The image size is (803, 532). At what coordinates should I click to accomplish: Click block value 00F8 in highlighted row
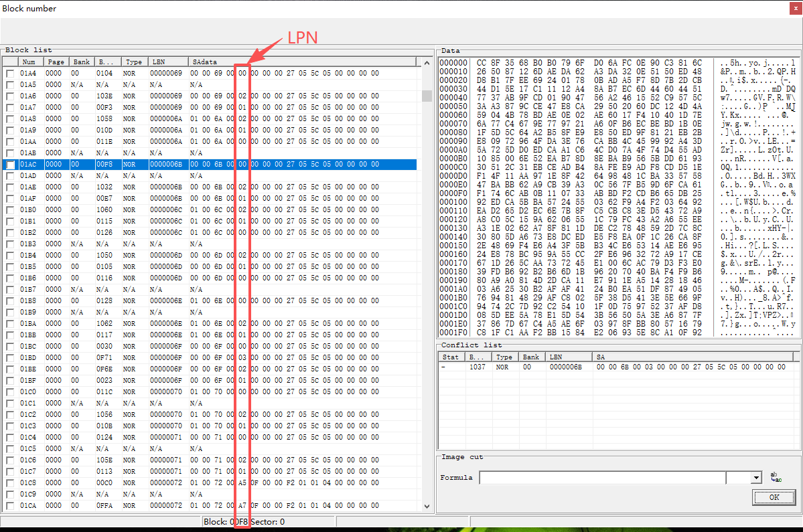click(104, 165)
